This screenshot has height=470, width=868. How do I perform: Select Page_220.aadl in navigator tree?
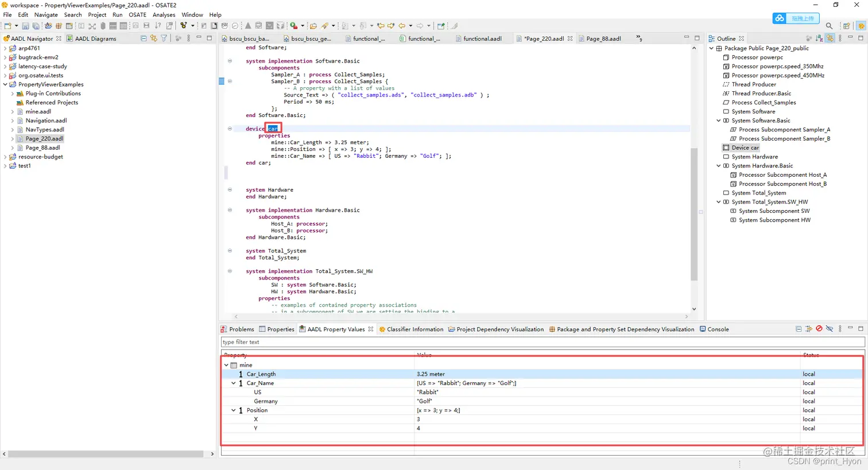[x=44, y=139]
